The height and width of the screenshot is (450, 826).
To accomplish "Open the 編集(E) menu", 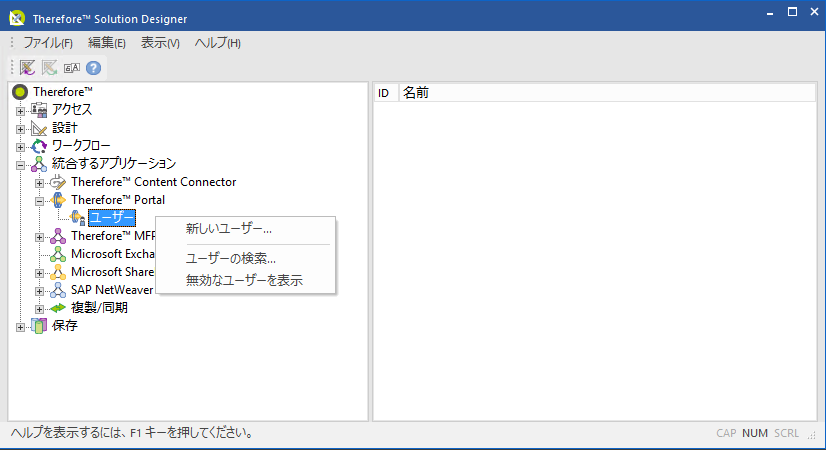I will click(x=107, y=43).
